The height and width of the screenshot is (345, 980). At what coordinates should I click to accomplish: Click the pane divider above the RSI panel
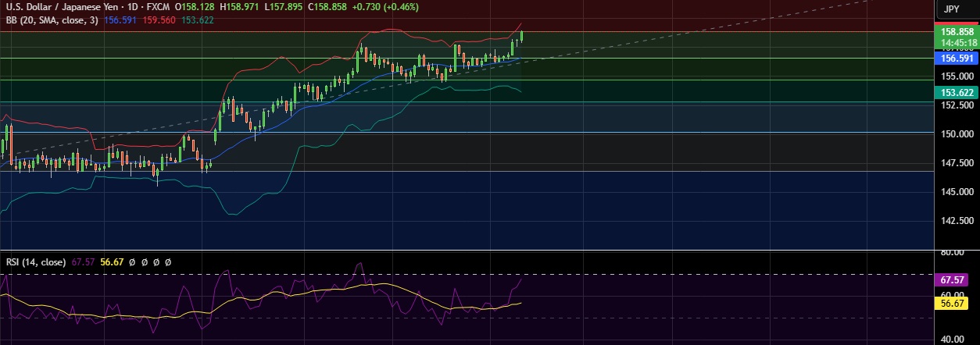coord(469,250)
